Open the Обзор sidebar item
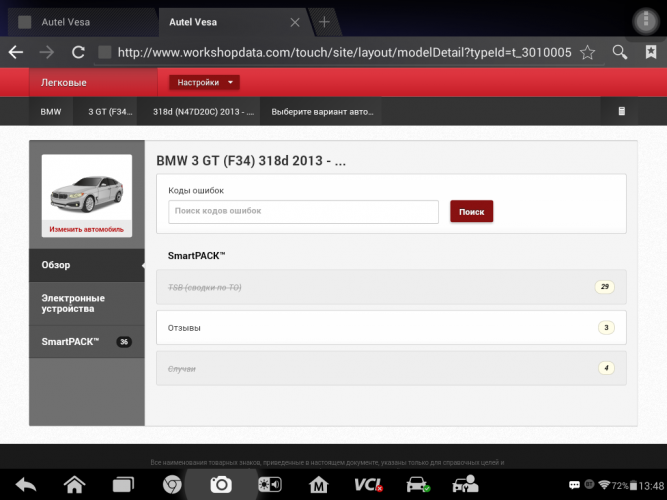Screen dimensions: 667x500 87,265
